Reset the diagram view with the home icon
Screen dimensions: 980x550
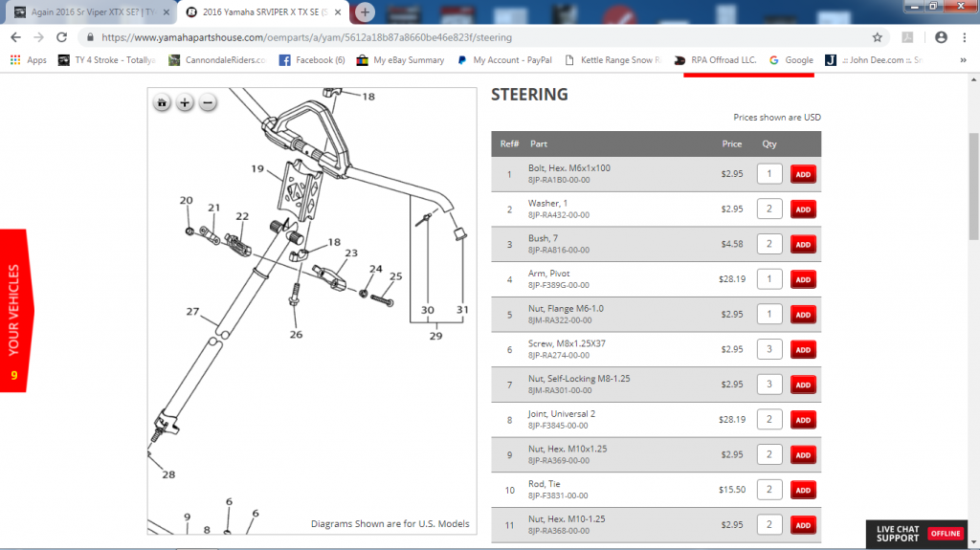(162, 102)
